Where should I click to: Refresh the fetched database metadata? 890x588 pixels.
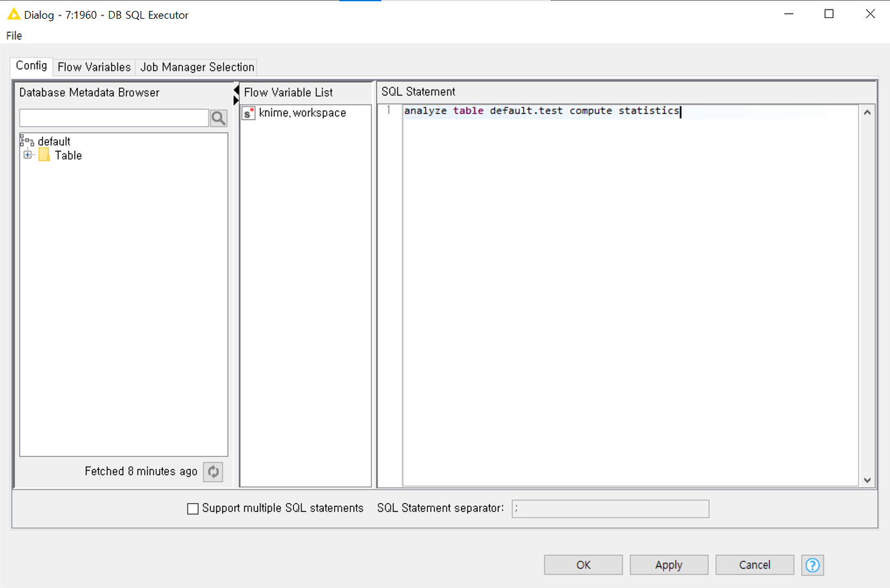coord(213,471)
